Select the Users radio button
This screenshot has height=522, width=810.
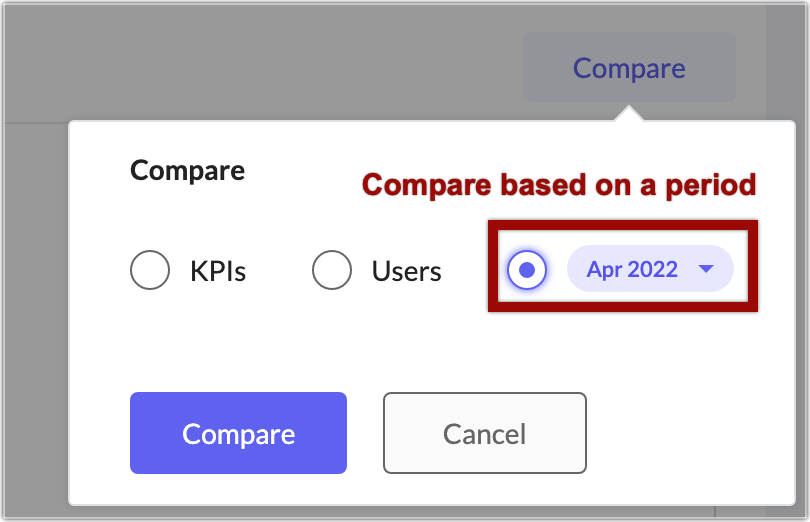click(x=332, y=270)
